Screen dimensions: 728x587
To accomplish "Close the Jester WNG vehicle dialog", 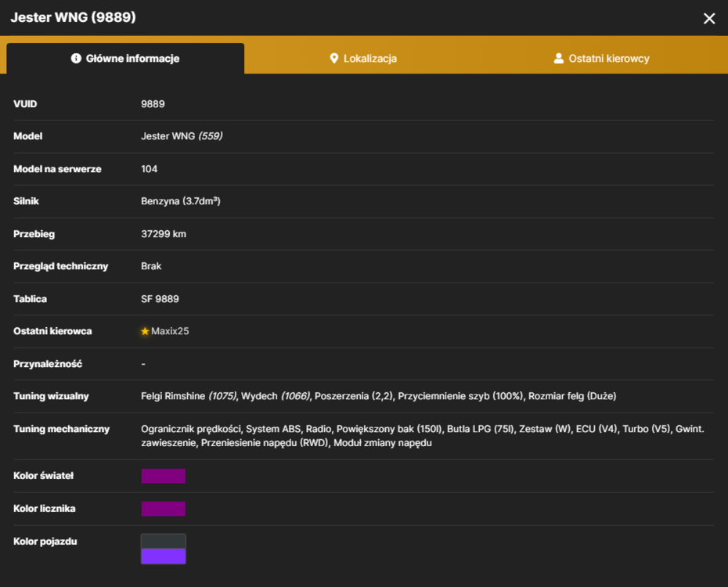I will click(709, 19).
